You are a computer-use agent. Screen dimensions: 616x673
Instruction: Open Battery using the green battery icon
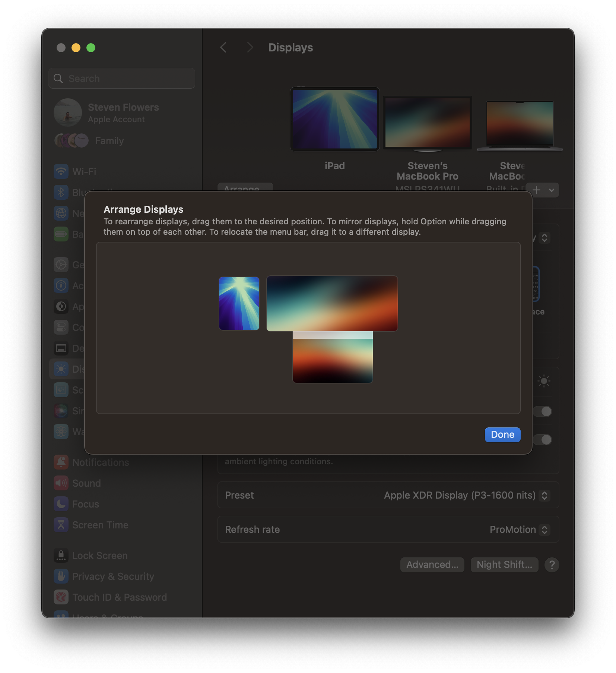[x=61, y=234]
